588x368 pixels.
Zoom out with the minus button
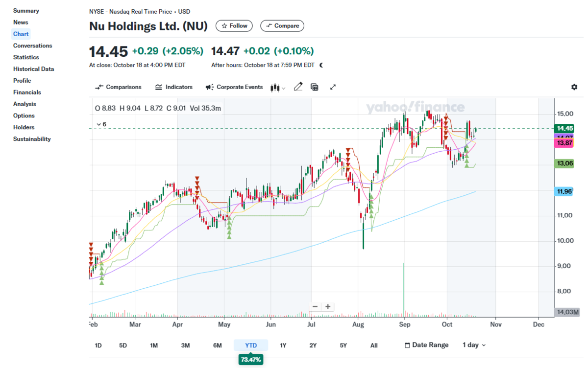[315, 307]
